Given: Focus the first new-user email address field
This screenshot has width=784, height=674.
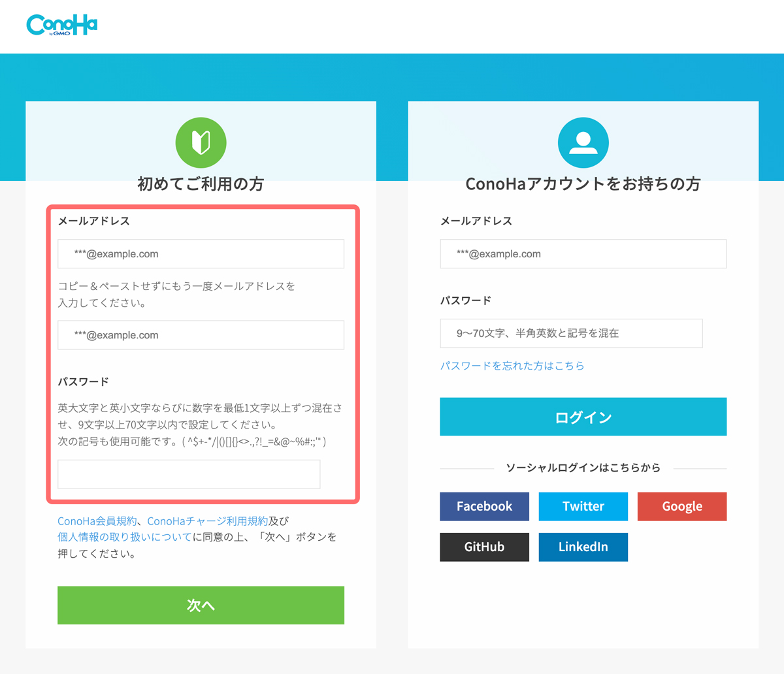Looking at the screenshot, I should [201, 254].
